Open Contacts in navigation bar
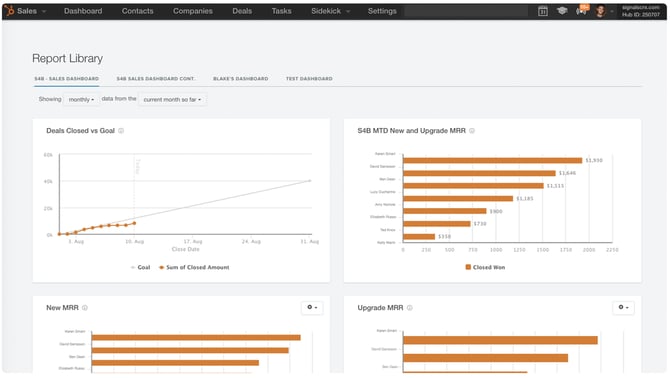Image resolution: width=670 pixels, height=378 pixels. pos(137,11)
